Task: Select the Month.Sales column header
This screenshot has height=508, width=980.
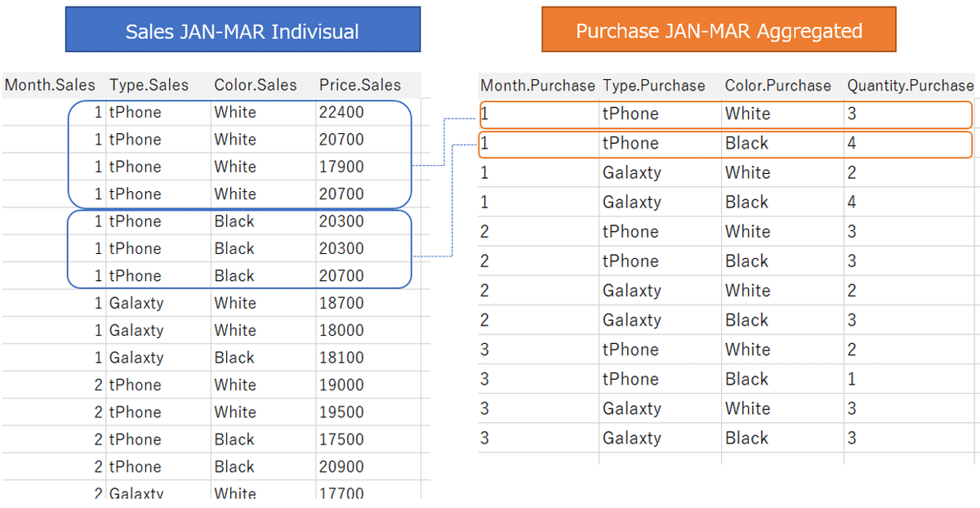Action: coord(51,85)
